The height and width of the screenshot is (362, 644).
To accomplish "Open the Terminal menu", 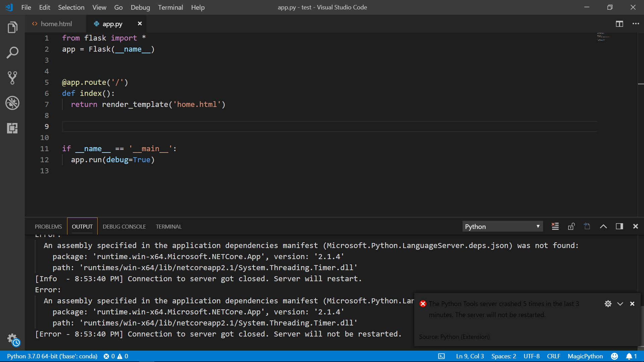I will [x=170, y=7].
